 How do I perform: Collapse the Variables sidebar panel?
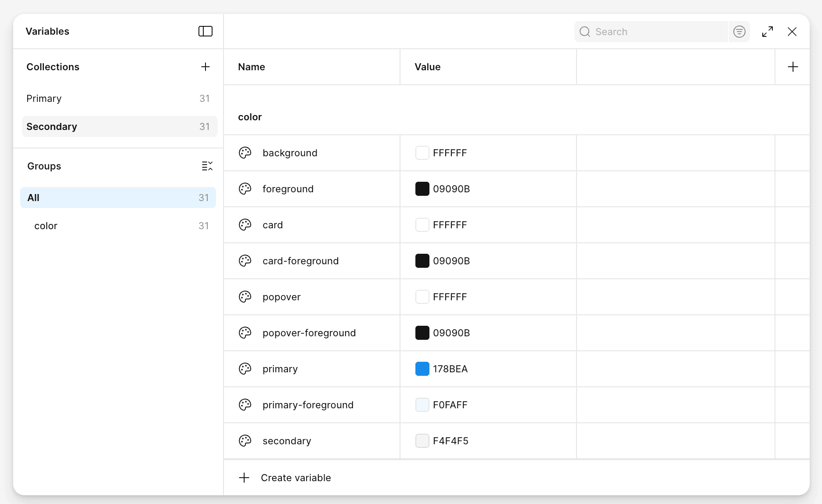[205, 31]
